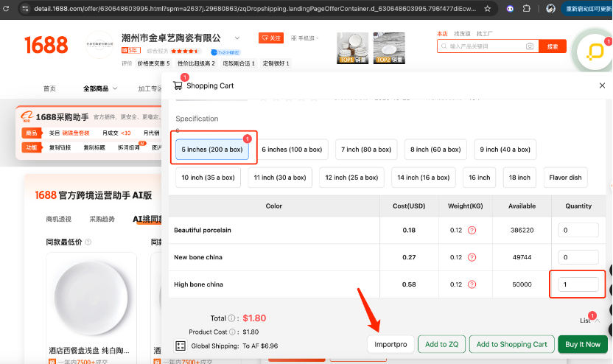Go to the 首页 store tab

[49, 88]
